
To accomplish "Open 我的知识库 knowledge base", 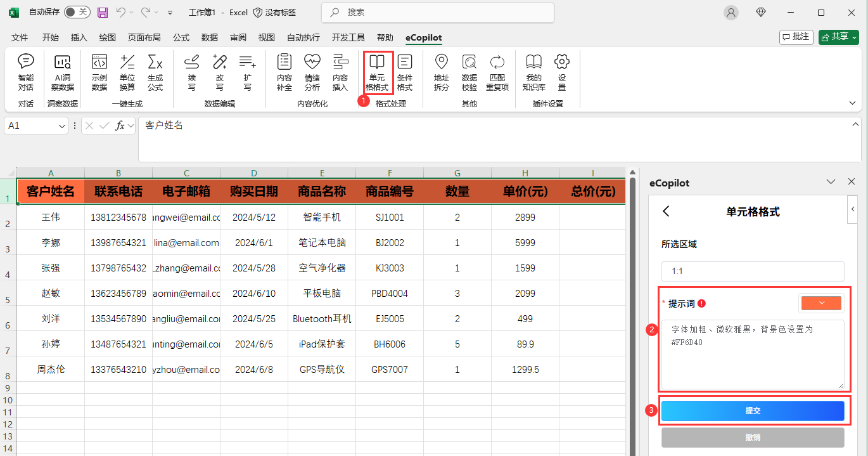I will click(533, 72).
